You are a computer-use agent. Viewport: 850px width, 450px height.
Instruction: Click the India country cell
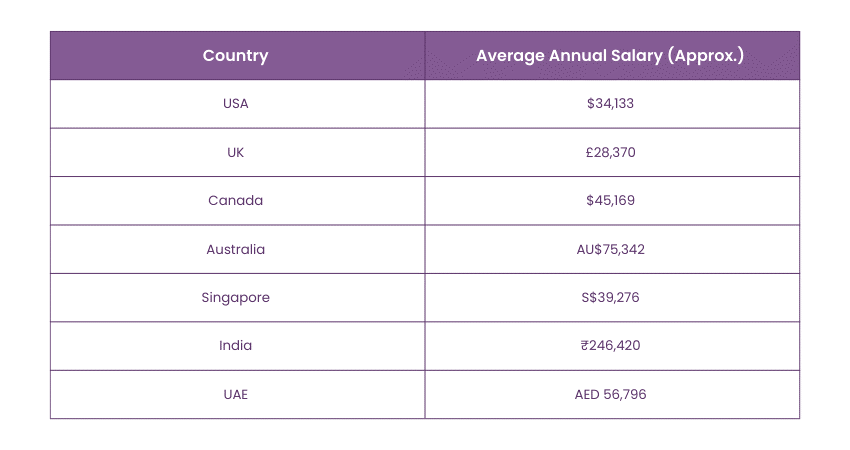236,346
